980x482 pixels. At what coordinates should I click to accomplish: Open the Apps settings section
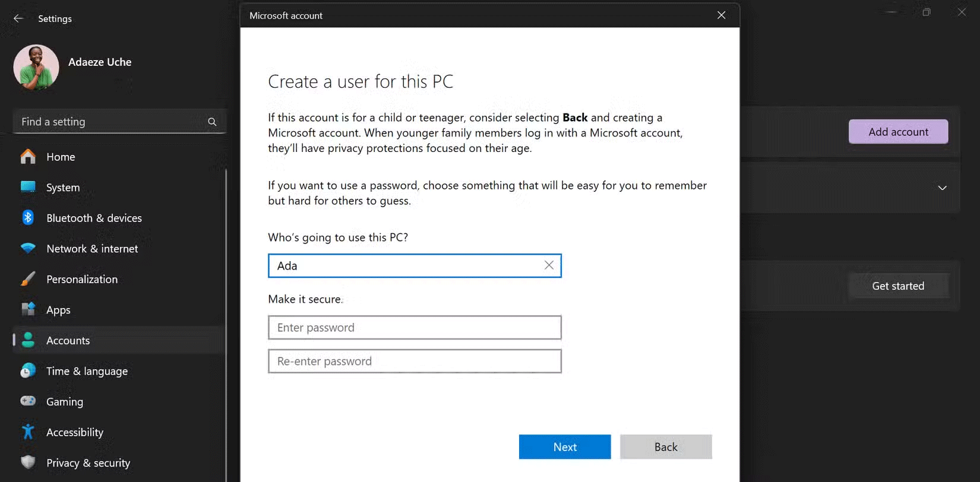[x=58, y=310]
